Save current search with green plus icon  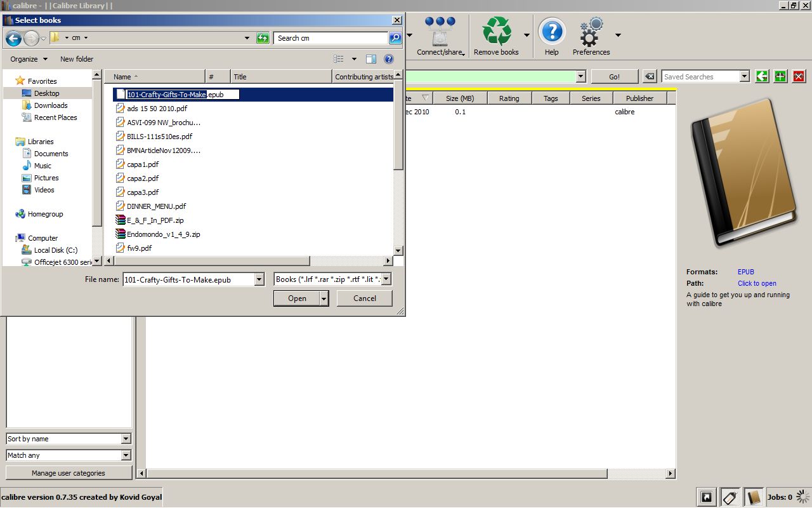click(780, 77)
